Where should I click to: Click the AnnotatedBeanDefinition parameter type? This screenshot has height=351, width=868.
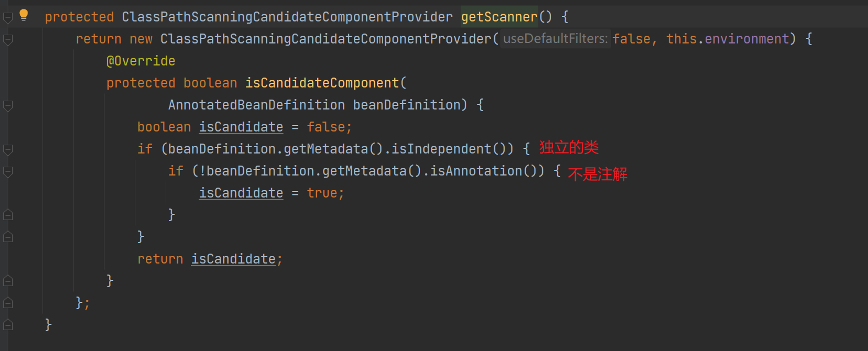(x=256, y=105)
